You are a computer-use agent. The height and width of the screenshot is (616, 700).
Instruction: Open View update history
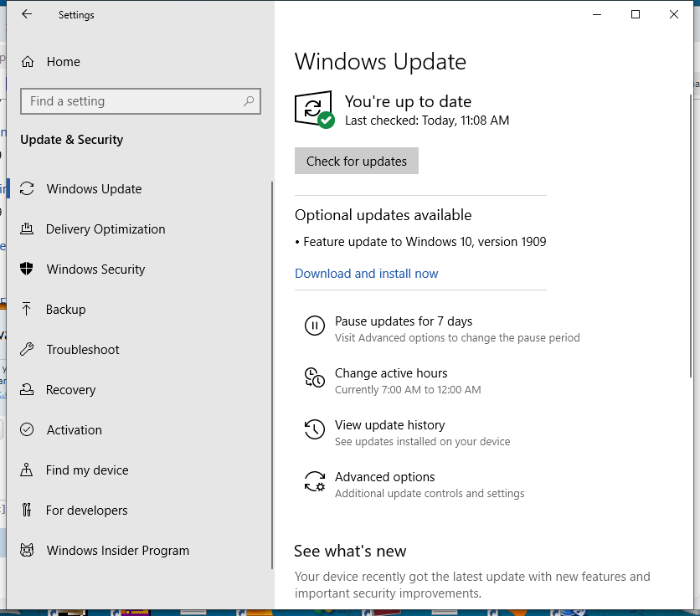pos(389,424)
